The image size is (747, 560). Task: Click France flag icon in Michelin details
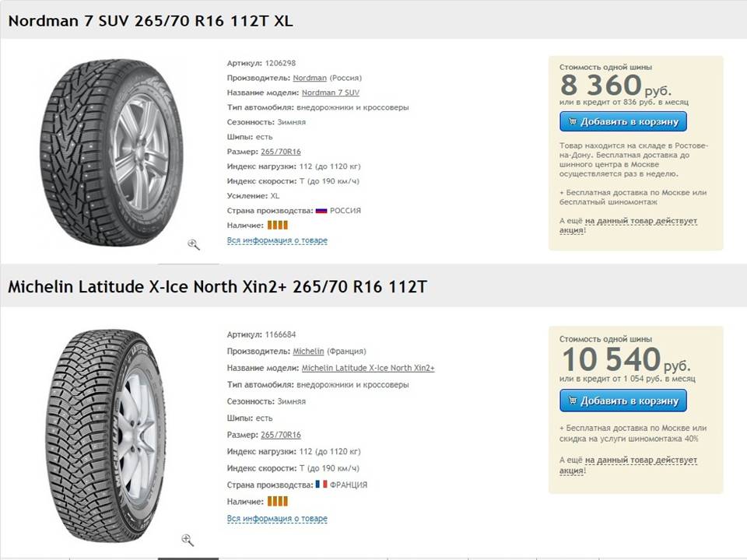[x=321, y=485]
